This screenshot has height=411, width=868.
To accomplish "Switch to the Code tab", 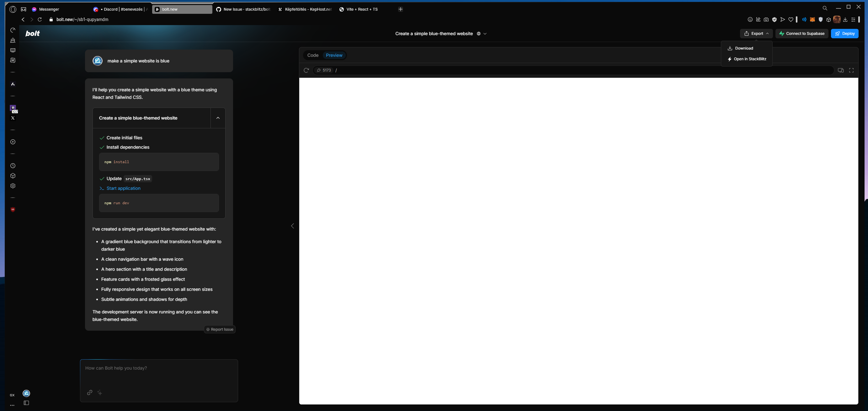I will (x=313, y=55).
